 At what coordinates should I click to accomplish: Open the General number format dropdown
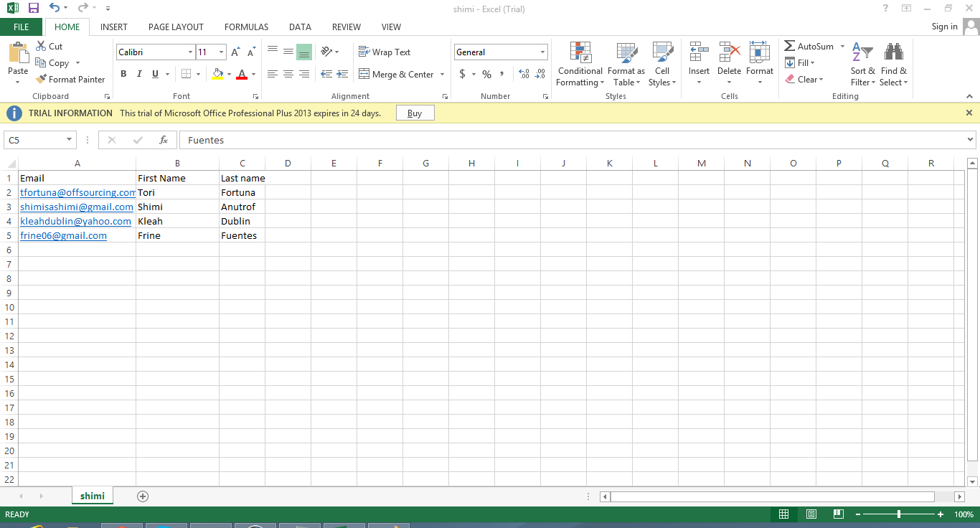click(x=542, y=52)
